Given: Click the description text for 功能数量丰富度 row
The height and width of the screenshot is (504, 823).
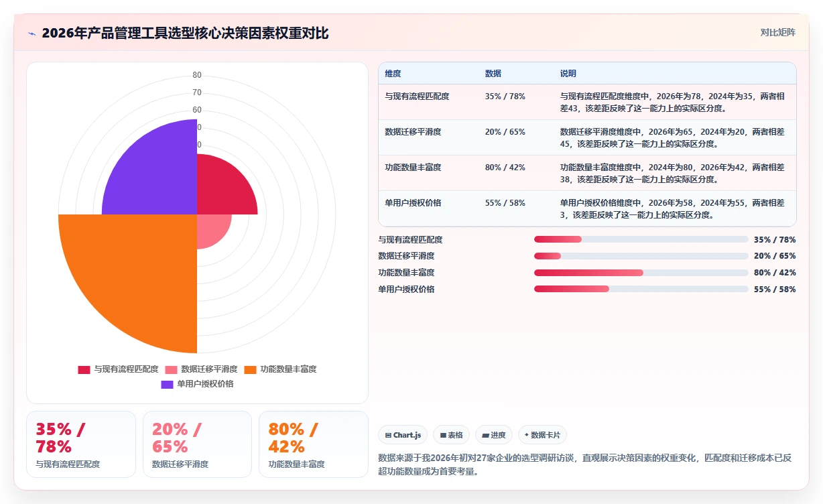Looking at the screenshot, I should click(672, 173).
